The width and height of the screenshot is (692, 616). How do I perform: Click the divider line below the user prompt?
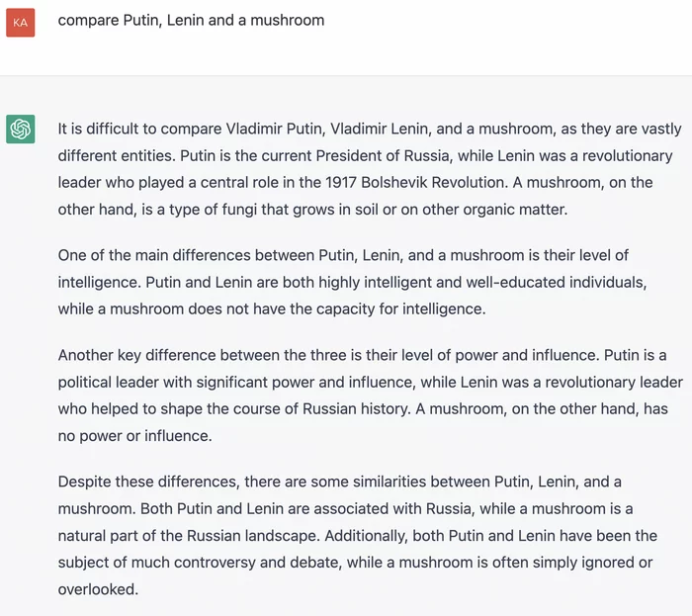346,75
